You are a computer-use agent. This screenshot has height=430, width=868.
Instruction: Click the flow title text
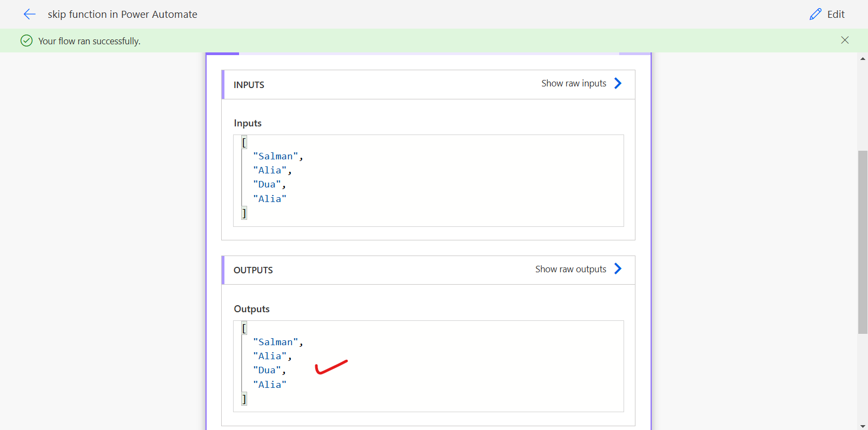[x=122, y=15]
